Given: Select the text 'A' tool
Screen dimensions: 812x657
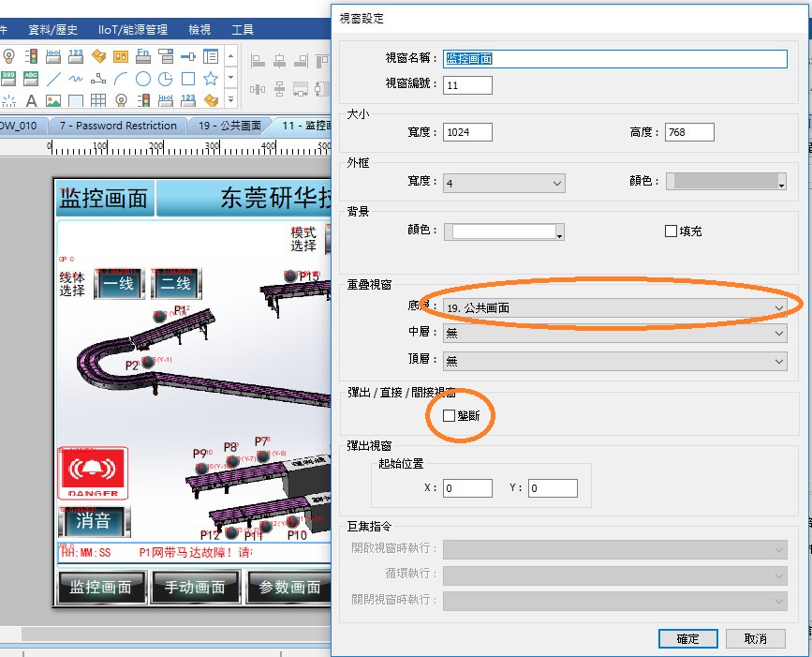Looking at the screenshot, I should pyautogui.click(x=31, y=101).
